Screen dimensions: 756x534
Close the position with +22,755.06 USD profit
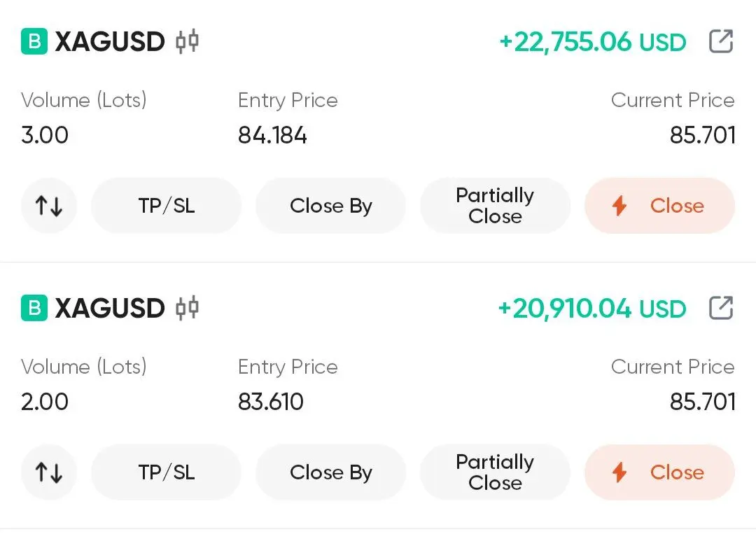[659, 206]
